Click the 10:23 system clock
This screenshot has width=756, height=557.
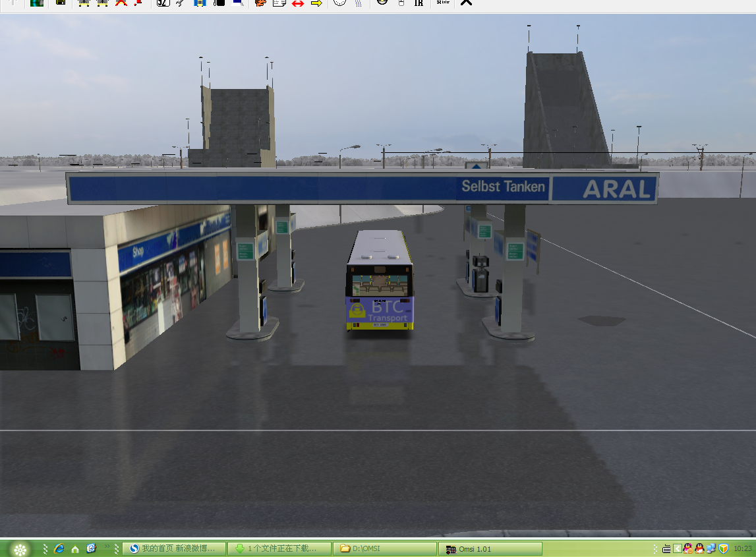pos(743,548)
